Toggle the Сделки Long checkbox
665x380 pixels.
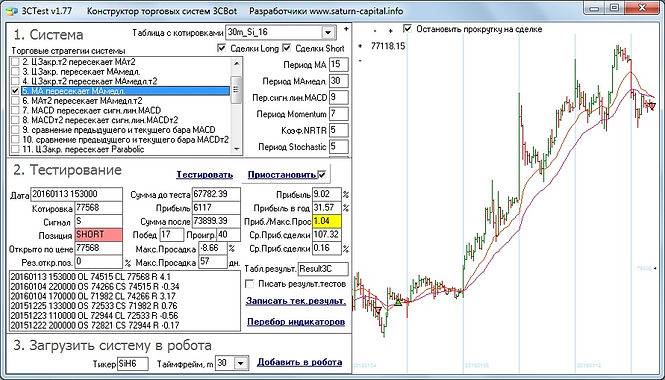click(221, 48)
